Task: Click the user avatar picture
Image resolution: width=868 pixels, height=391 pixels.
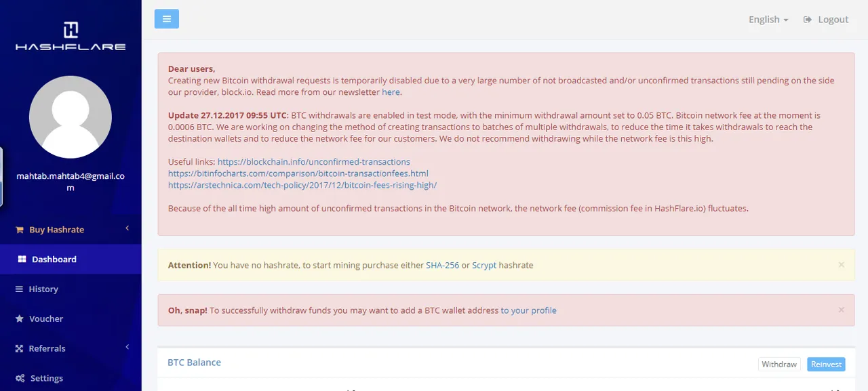Action: point(71,117)
